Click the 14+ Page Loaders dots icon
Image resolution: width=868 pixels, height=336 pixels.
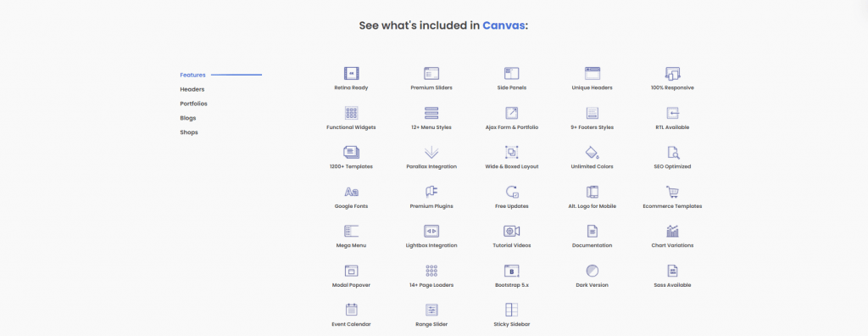431,271
